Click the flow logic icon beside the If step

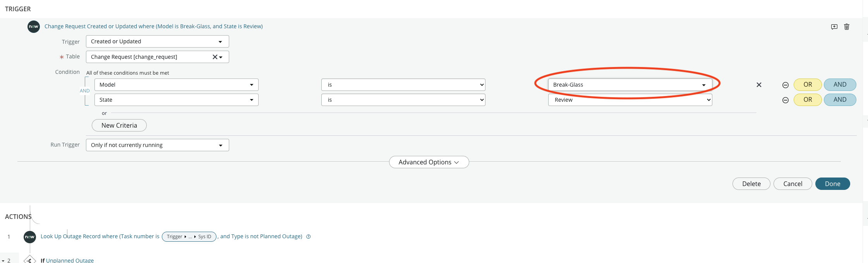(x=30, y=260)
